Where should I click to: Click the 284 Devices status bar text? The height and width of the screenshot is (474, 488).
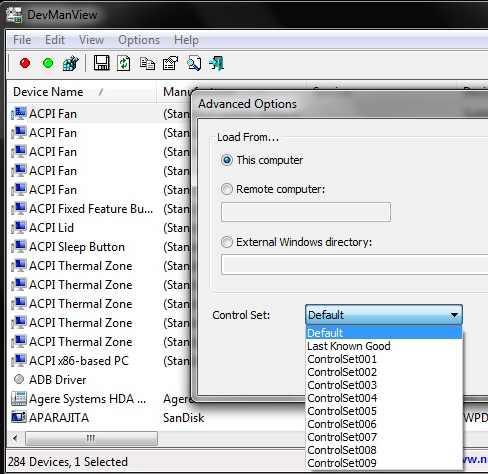coord(68,461)
